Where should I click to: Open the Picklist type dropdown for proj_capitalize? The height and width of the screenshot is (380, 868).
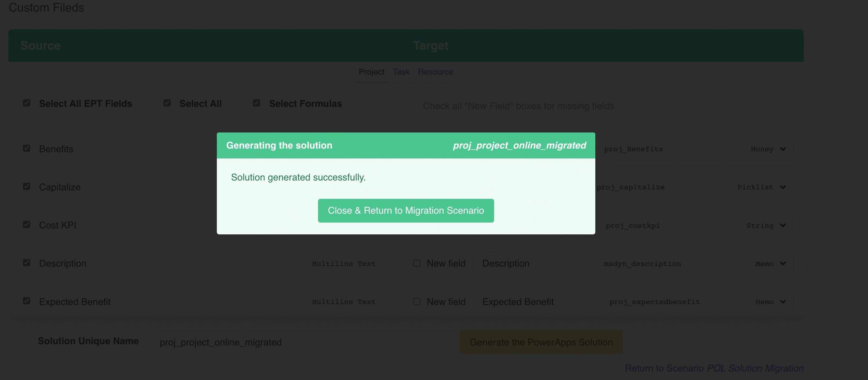pos(761,187)
